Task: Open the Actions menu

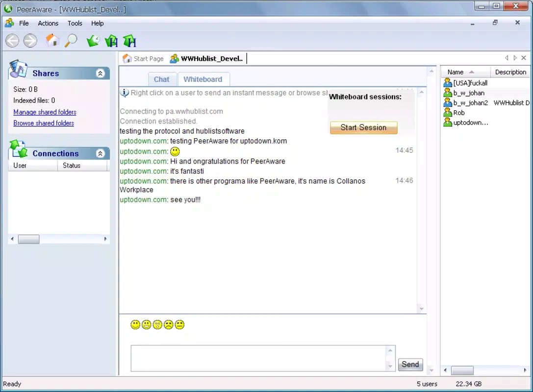Action: click(48, 23)
